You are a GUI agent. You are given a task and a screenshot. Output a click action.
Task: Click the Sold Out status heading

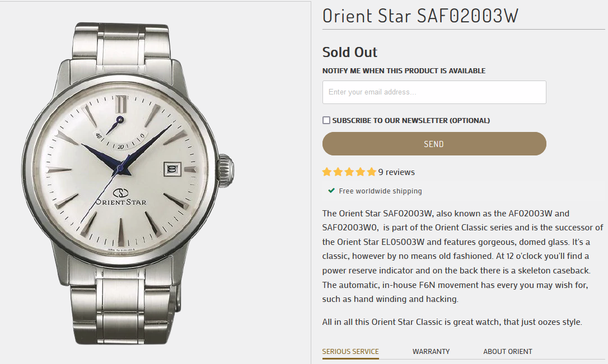(x=350, y=53)
